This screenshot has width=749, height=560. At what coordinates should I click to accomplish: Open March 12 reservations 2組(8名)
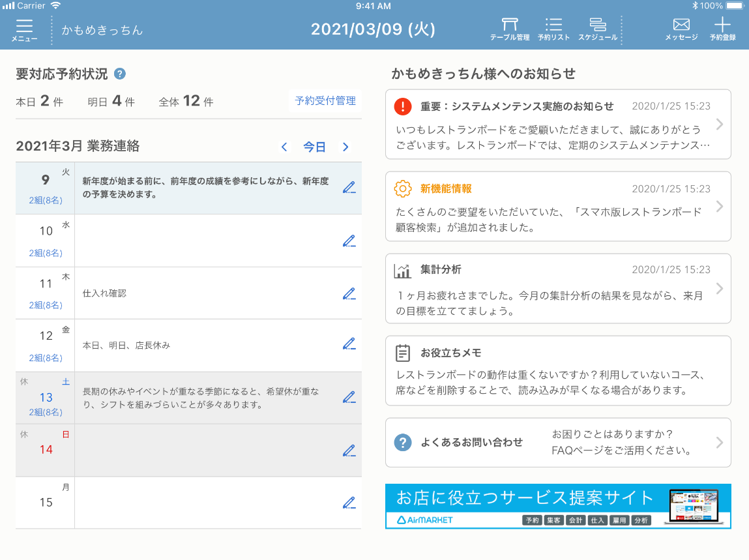pyautogui.click(x=46, y=358)
